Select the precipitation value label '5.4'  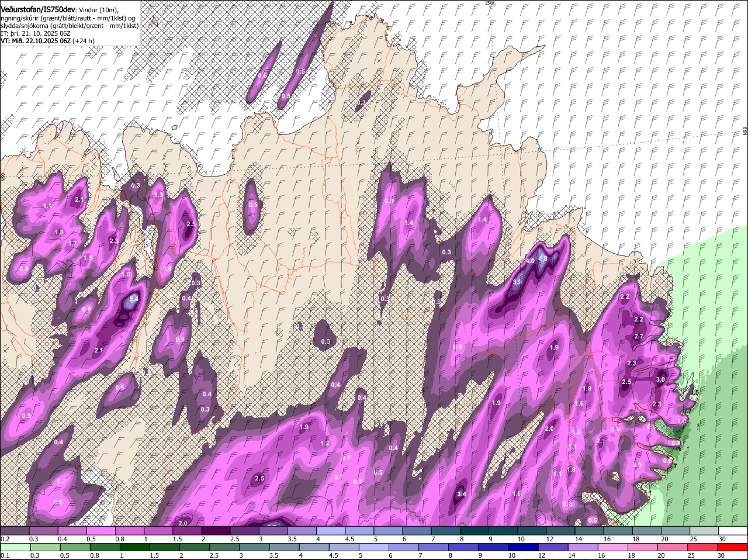coord(133,299)
